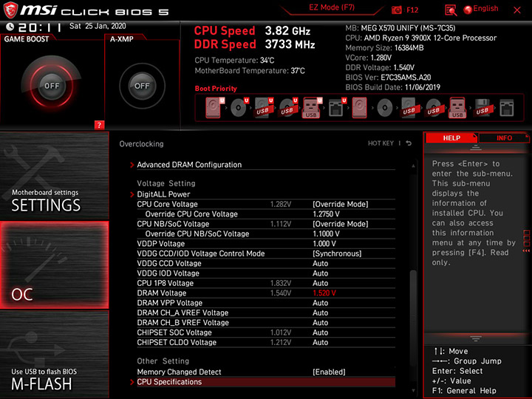Open the OC overclocking section
Image resolution: width=532 pixels, height=399 pixels.
pyautogui.click(x=54, y=265)
